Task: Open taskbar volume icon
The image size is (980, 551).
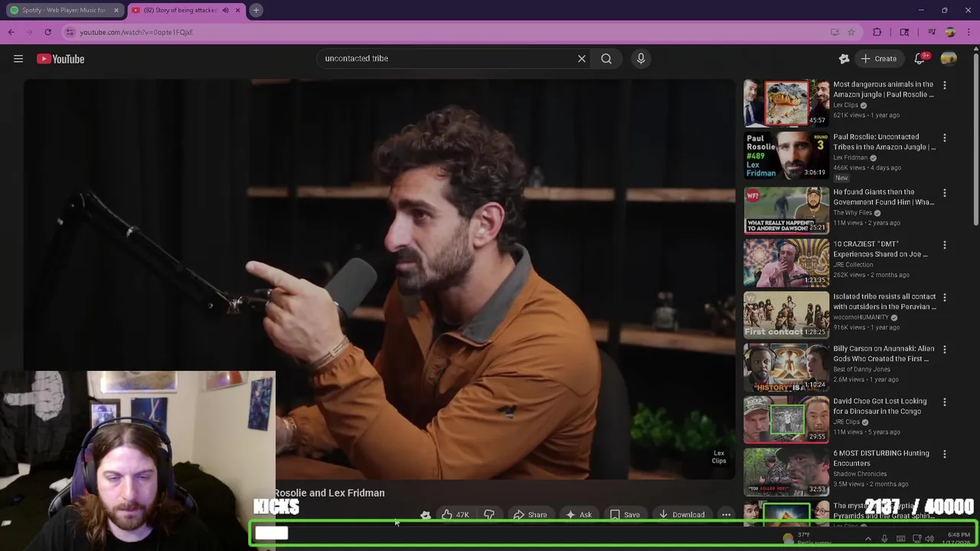Action: [x=929, y=539]
